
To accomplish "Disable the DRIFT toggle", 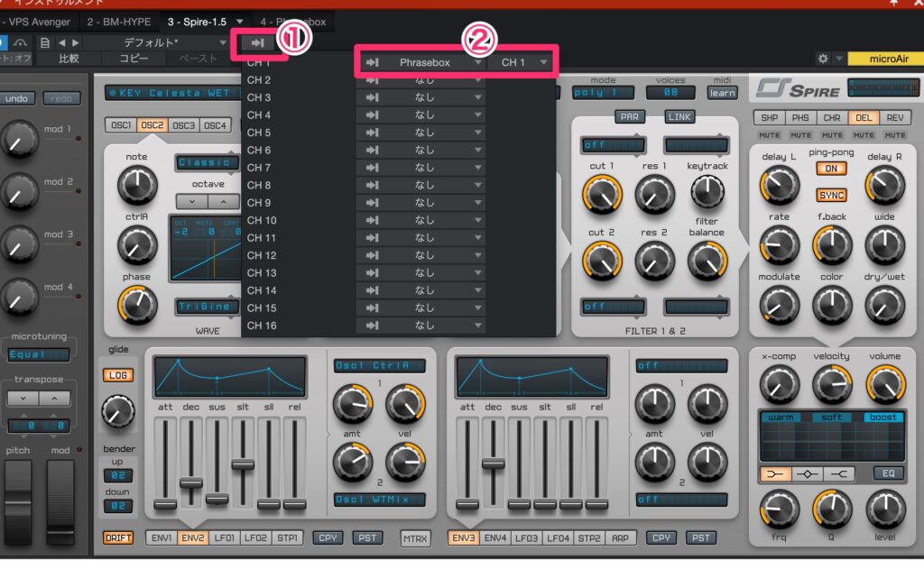I will pos(117,538).
